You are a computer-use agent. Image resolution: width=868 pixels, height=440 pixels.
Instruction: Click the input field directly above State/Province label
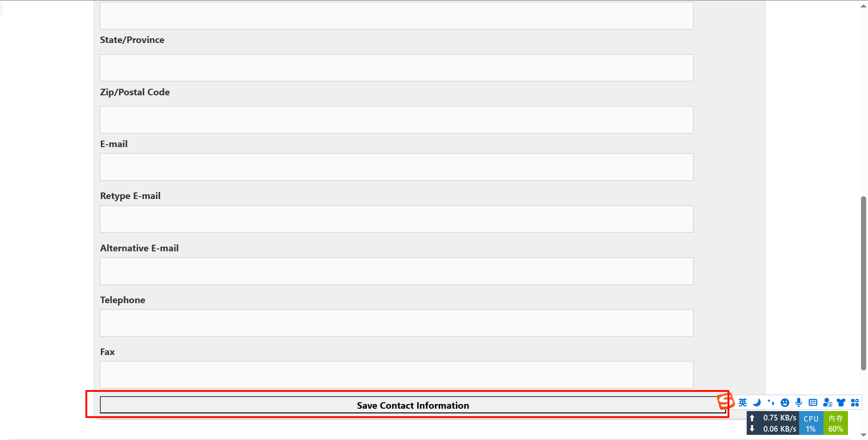pyautogui.click(x=397, y=15)
